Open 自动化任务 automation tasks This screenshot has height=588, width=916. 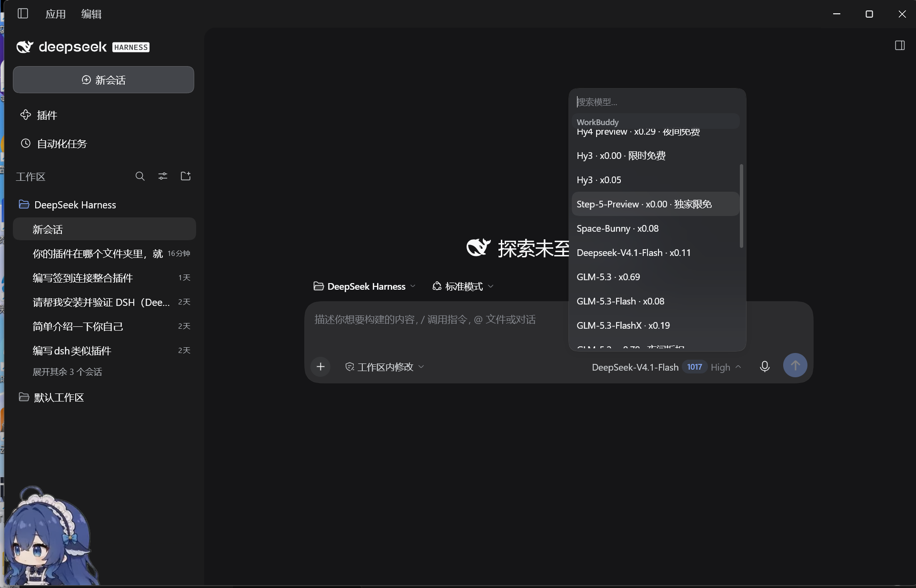point(53,144)
